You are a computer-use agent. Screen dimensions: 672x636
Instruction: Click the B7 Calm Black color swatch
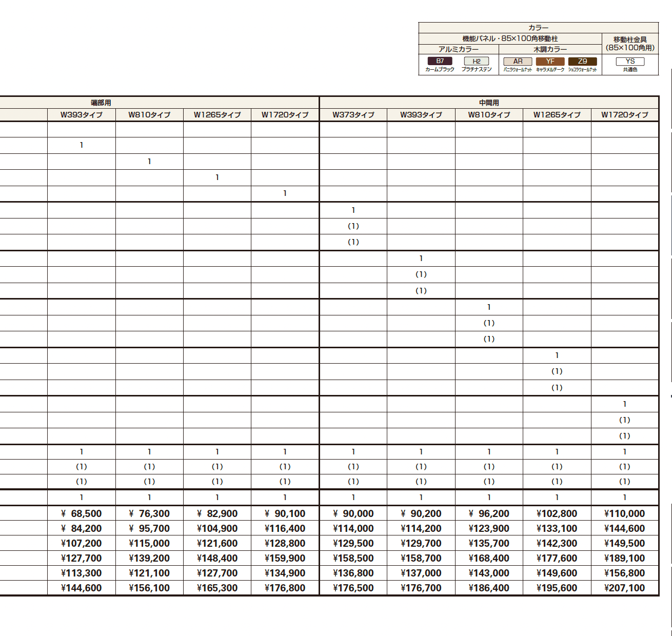coord(440,61)
